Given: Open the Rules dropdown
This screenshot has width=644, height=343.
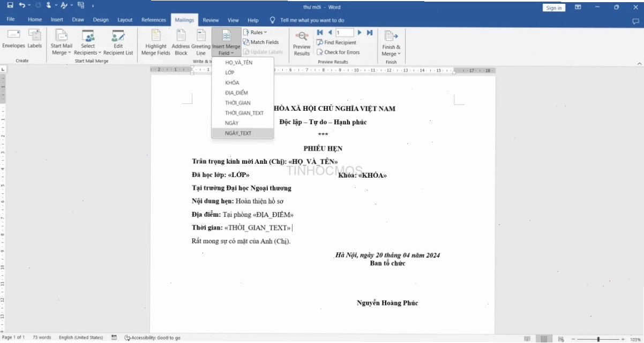Looking at the screenshot, I should coord(255,33).
